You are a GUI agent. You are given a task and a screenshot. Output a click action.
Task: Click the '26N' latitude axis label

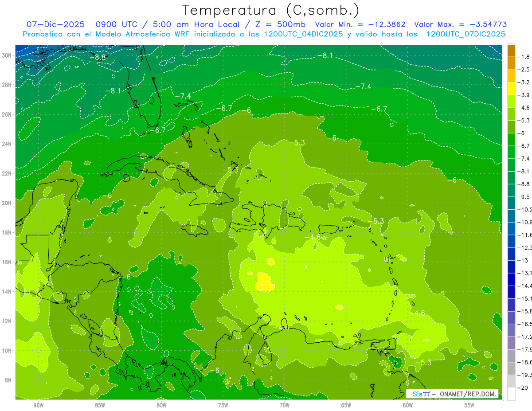[x=8, y=114]
